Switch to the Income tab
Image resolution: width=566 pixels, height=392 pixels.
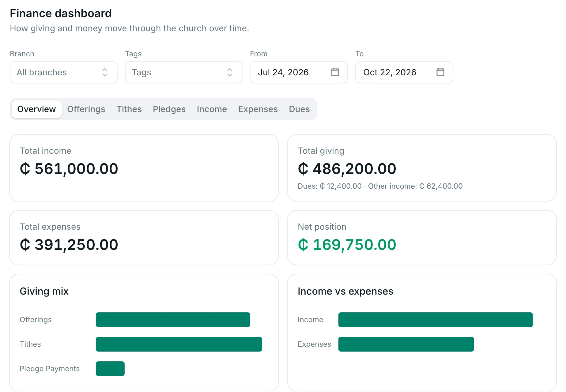tap(212, 109)
